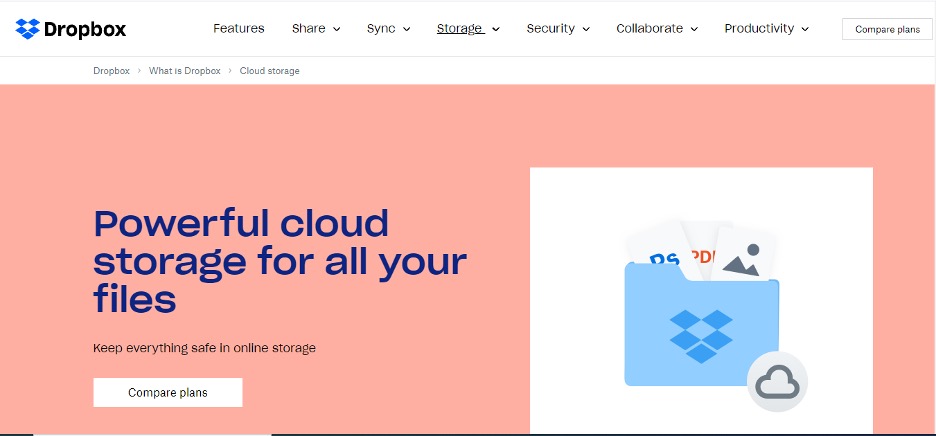
Task: Click the gray cloud badge icon
Action: point(777,382)
